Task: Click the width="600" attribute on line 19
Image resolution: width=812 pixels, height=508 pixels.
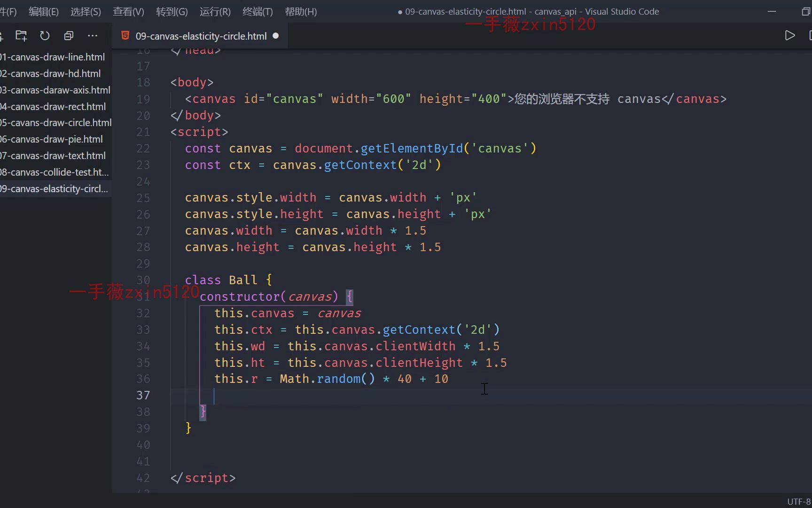Action: pos(371,99)
